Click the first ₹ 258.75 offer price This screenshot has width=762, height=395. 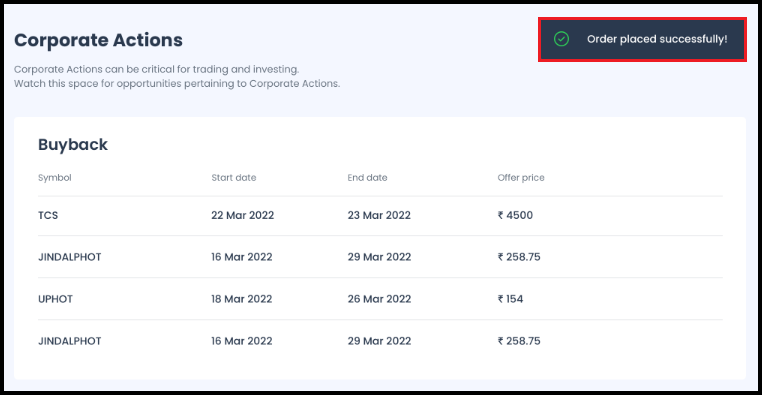coord(519,257)
